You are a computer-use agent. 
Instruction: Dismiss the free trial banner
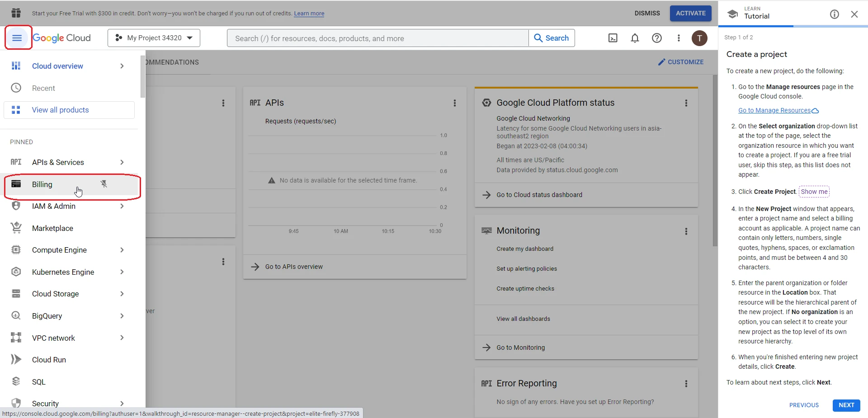coord(647,13)
